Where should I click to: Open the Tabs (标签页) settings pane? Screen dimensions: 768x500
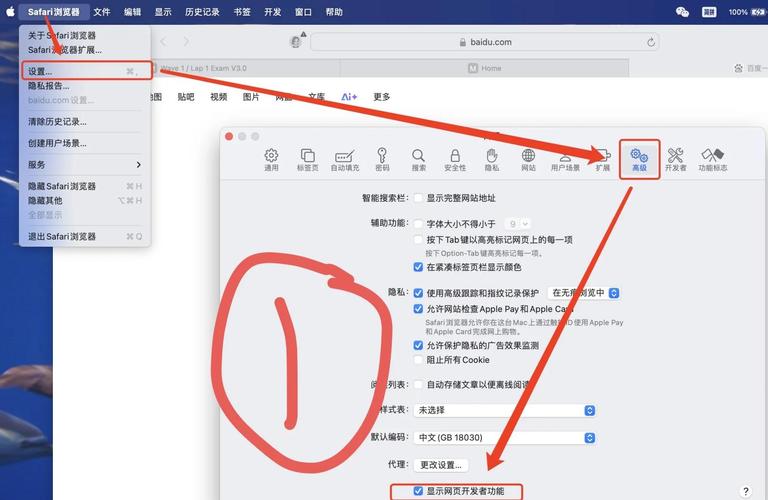(x=308, y=160)
